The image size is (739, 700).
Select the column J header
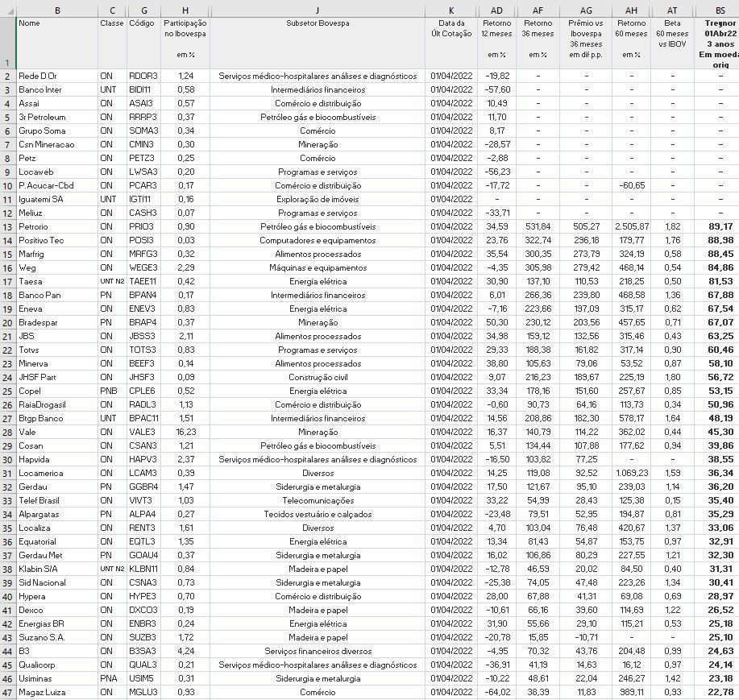(x=318, y=9)
